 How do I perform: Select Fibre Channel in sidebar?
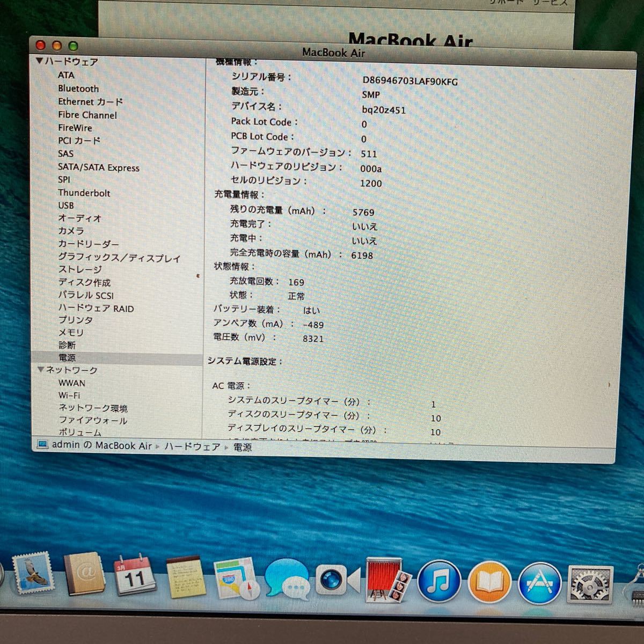87,115
